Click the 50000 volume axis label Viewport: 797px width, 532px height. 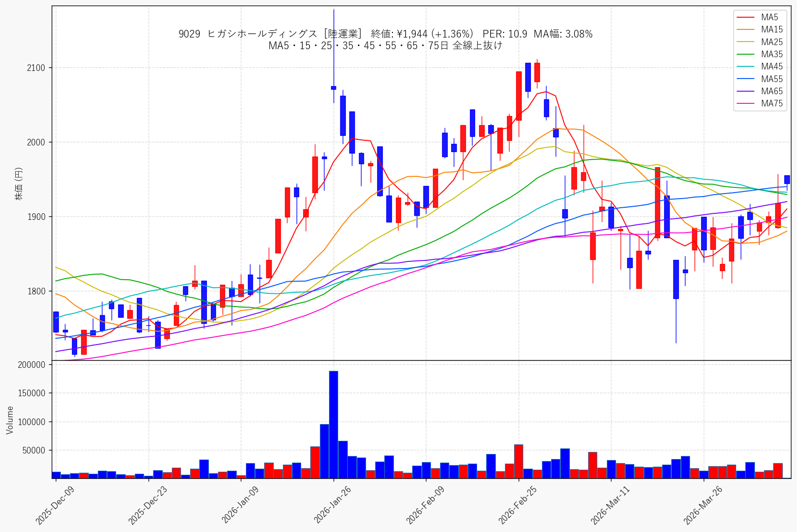point(33,450)
